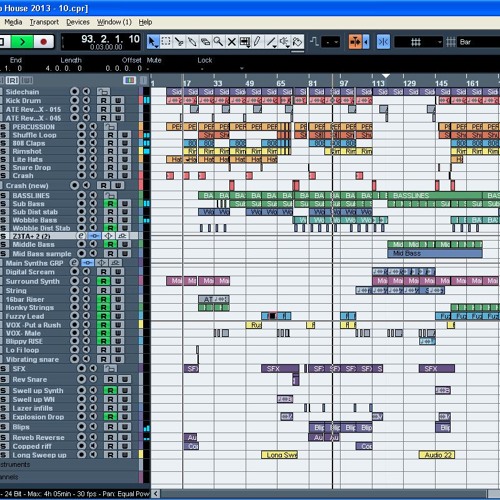Image resolution: width=500 pixels, height=500 pixels.
Task: Toggle global Read automation button in track list header
Action: pyautogui.click(x=12, y=80)
